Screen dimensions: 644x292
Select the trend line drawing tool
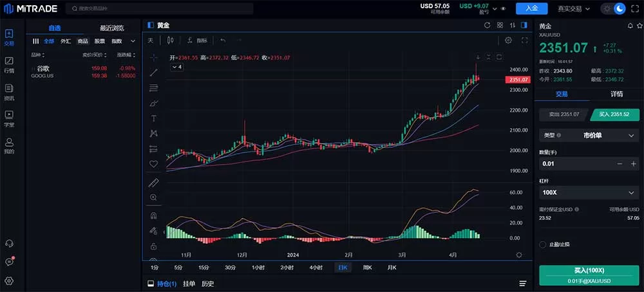pyautogui.click(x=154, y=73)
